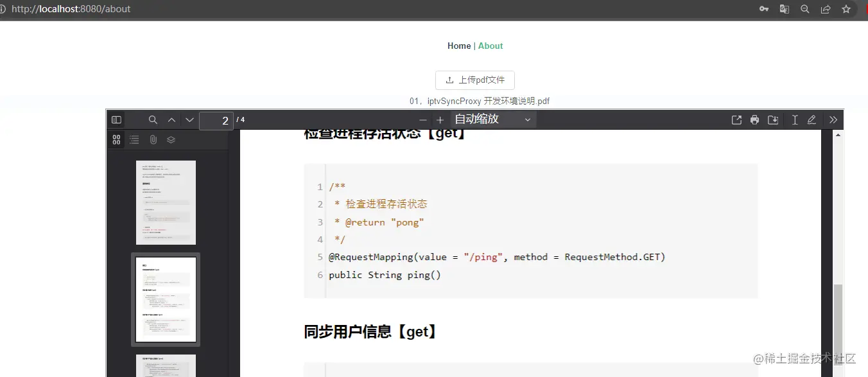Click the iptvSyncProxy pdf filename link

click(x=481, y=101)
